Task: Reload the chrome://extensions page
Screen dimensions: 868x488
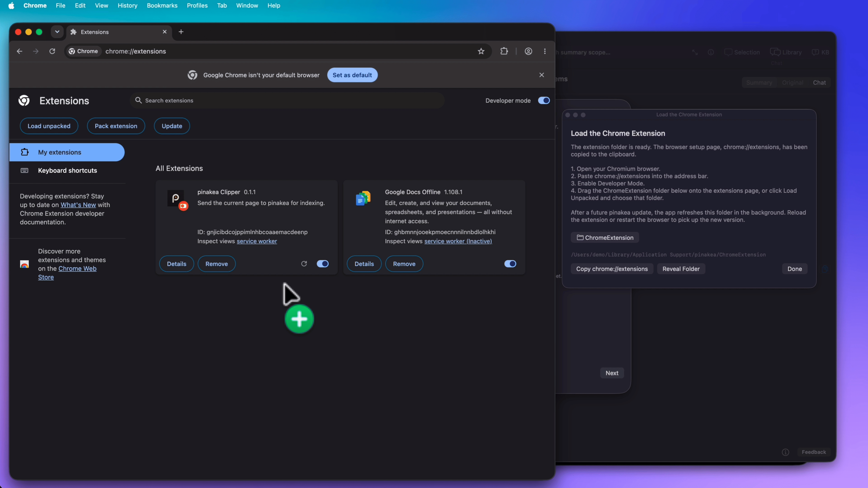Action: pyautogui.click(x=52, y=51)
